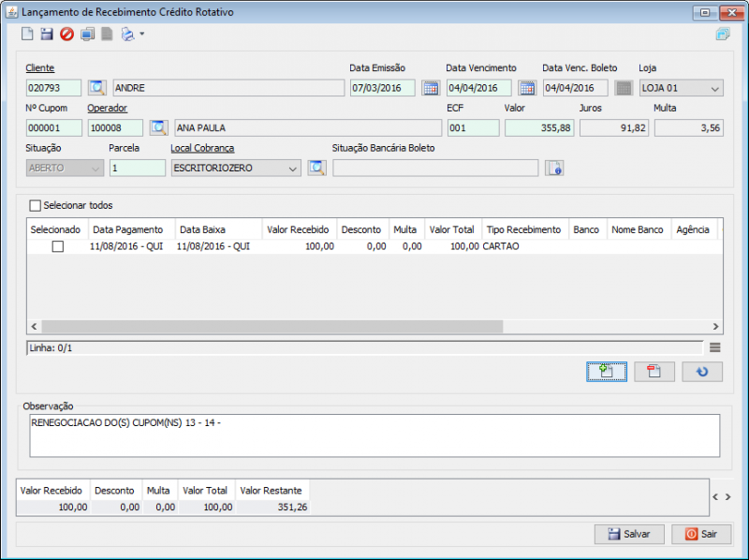Viewport: 749px width, 560px height.
Task: Click the Situação Bancária Boleto info icon
Action: [x=554, y=169]
